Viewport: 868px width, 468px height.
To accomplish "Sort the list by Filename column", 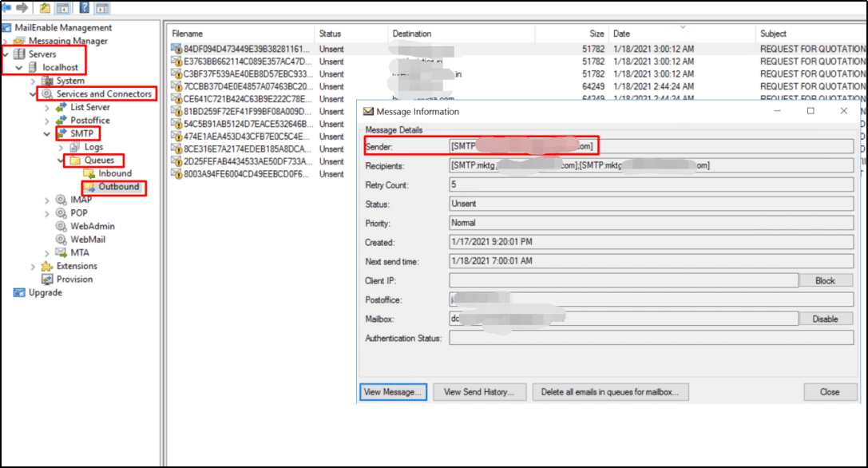I will pos(240,34).
